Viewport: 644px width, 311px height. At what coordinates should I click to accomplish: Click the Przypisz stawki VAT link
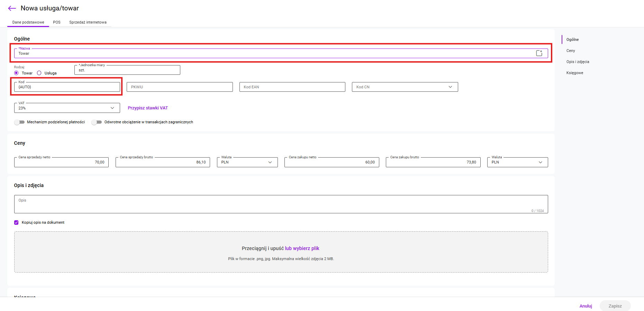pyautogui.click(x=148, y=108)
